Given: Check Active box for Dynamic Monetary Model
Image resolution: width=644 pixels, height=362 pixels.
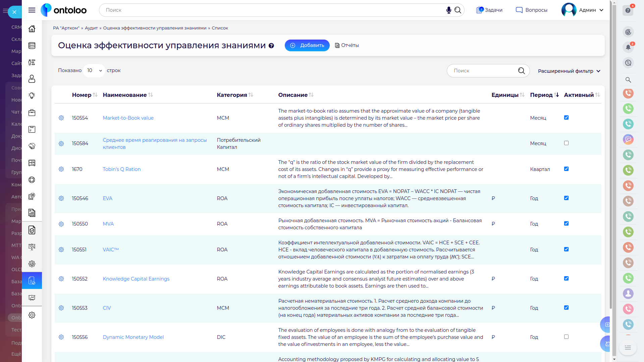Looking at the screenshot, I should point(566,337).
